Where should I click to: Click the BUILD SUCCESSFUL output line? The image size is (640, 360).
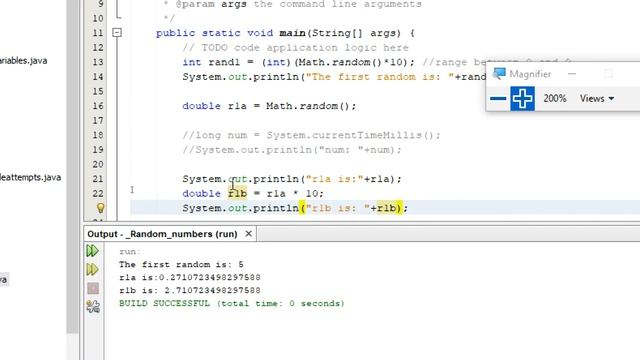click(x=232, y=303)
